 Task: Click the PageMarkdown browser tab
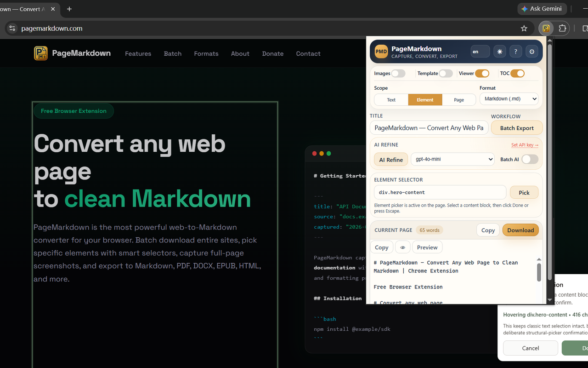[28, 9]
